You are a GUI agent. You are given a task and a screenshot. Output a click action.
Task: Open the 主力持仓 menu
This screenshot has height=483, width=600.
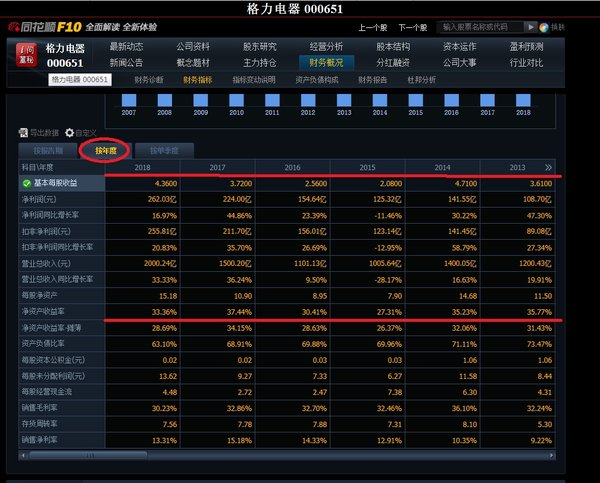coord(259,63)
